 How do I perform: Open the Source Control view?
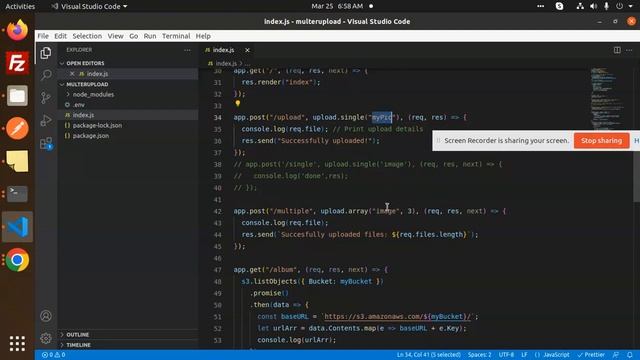coord(46,98)
